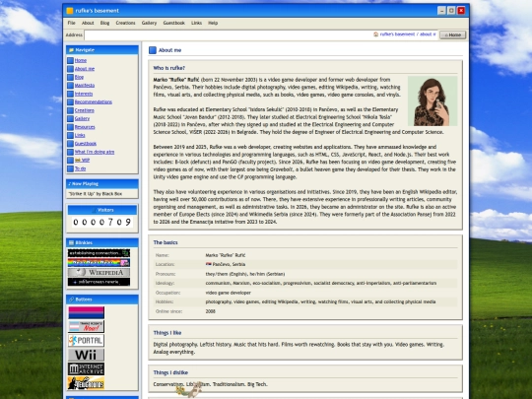This screenshot has height=399, width=532.
Task: Open the File menu
Action: 71,23
